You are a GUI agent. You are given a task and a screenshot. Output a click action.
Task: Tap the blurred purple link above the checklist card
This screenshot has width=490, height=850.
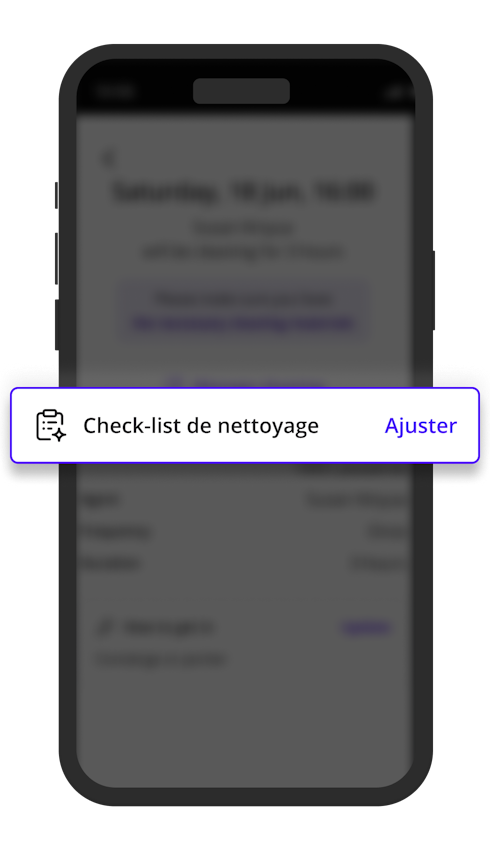tap(247, 383)
